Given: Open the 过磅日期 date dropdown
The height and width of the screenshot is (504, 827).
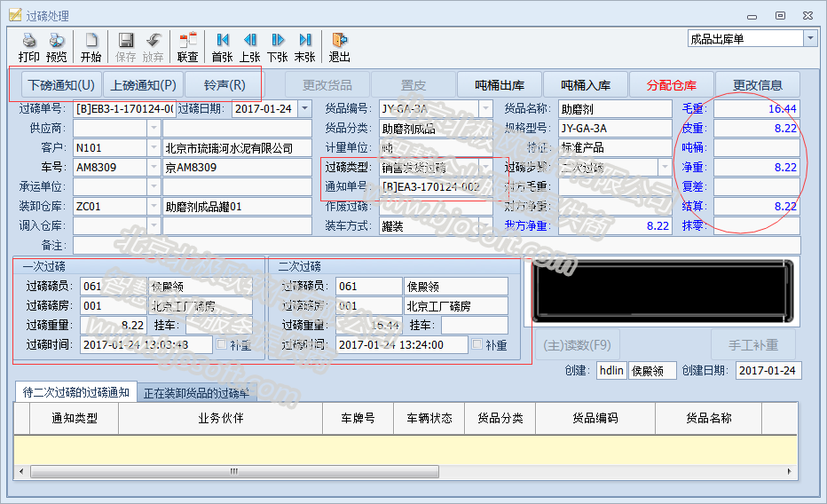Looking at the screenshot, I should pos(304,108).
